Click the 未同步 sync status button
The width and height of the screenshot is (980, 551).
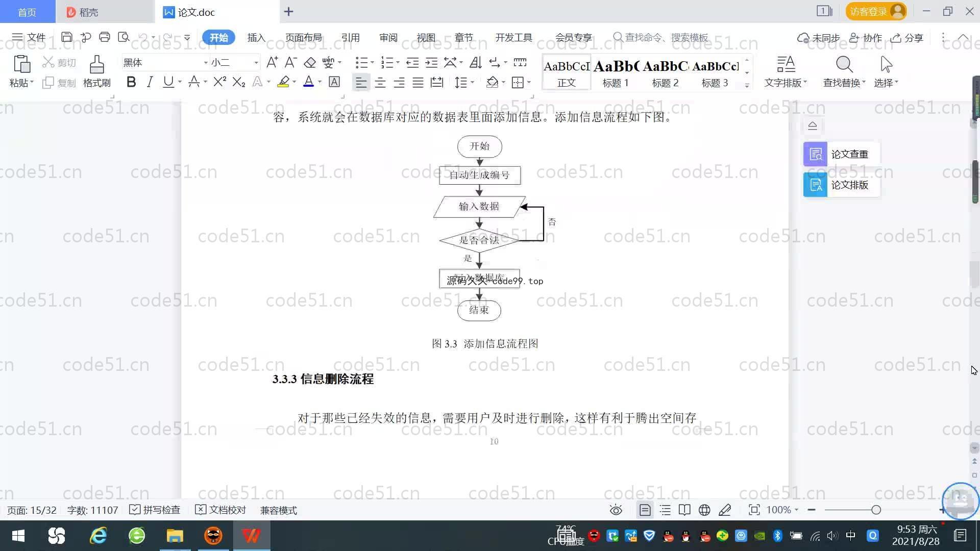click(819, 38)
